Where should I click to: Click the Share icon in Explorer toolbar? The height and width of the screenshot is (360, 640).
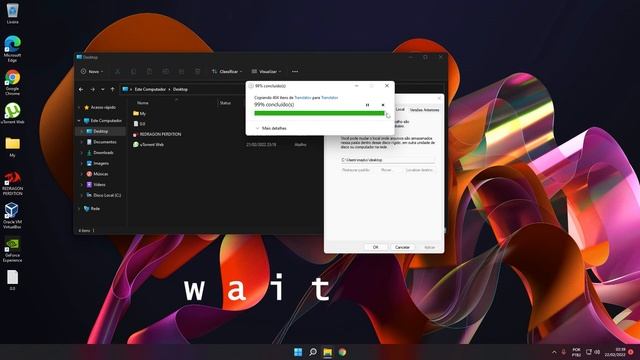pyautogui.click(x=181, y=71)
